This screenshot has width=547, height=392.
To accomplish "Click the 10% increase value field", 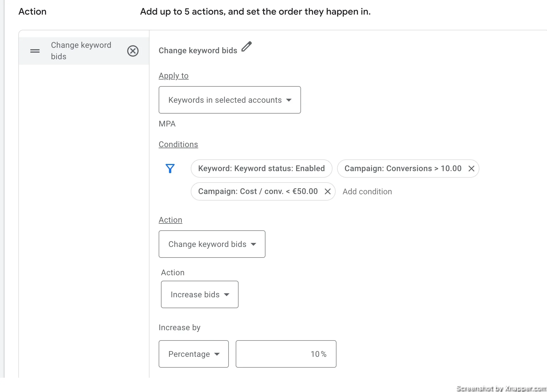I will point(286,354).
